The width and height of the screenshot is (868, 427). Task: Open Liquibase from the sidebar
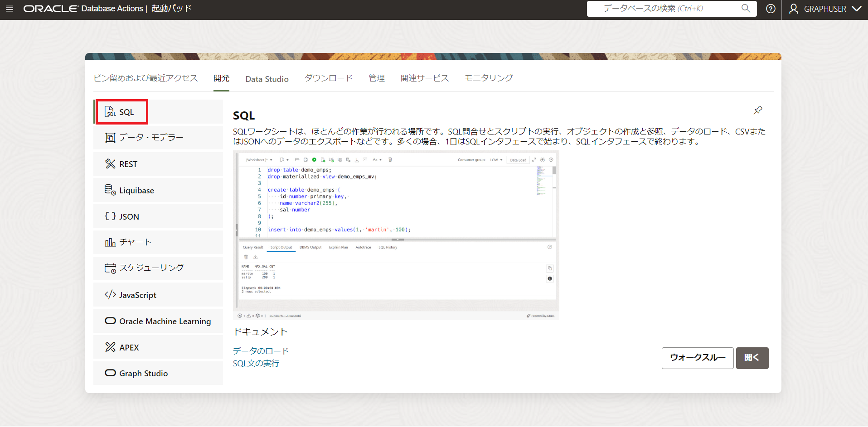point(136,190)
